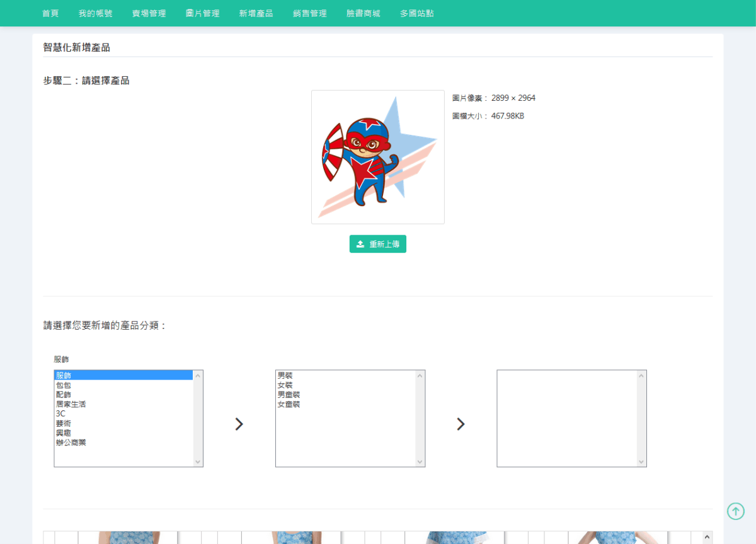The image size is (756, 544).
Task: Click the second chevron arrow before the empty list
Action: 461,424
